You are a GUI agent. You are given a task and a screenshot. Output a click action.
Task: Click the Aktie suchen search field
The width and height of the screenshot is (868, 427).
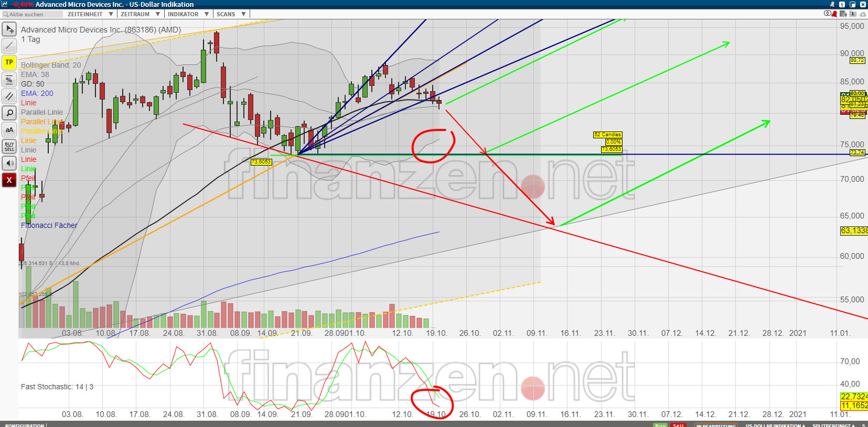click(x=33, y=14)
